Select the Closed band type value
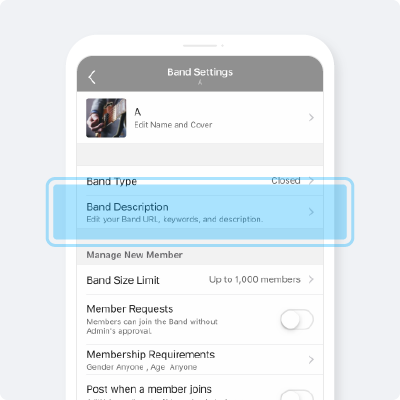Image resolution: width=400 pixels, height=400 pixels. point(286,180)
